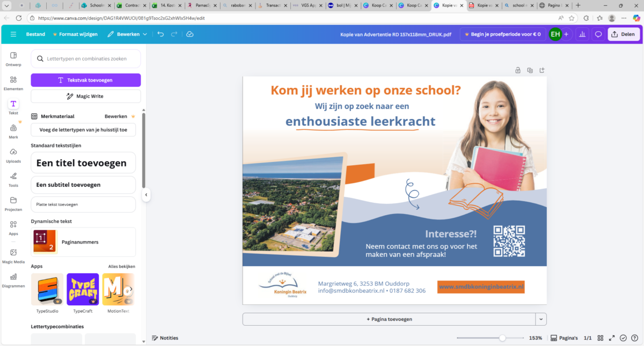Click the zoom slider handle
Viewport: 644px width, 346px height.
pos(502,338)
